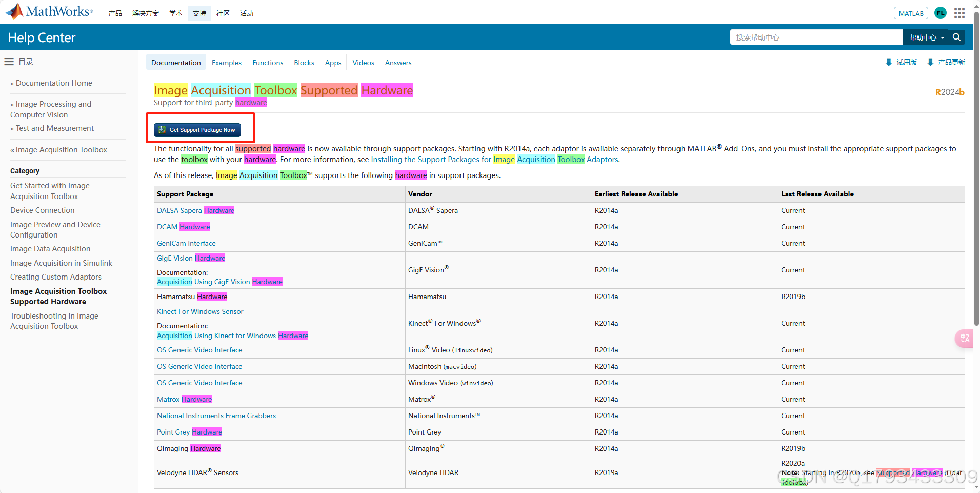Open the FL user profile avatar
This screenshot has width=980, height=493.
pyautogui.click(x=940, y=13)
